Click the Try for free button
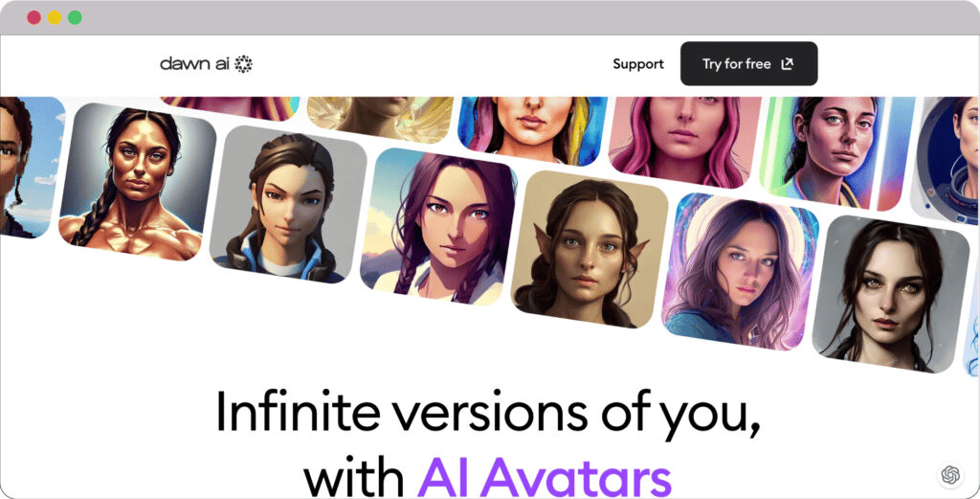980x499 pixels. pos(748,64)
